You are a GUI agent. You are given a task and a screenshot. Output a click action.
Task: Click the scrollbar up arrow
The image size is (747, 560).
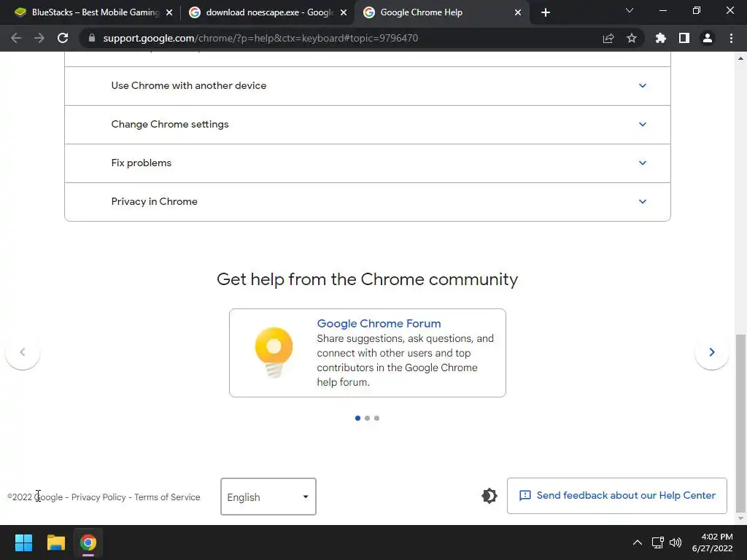[740, 58]
